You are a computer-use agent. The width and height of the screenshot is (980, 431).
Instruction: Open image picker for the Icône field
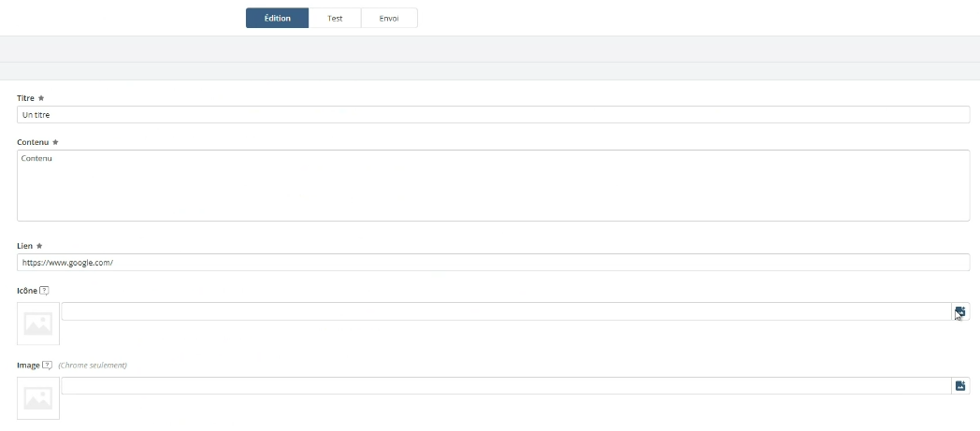pyautogui.click(x=960, y=311)
